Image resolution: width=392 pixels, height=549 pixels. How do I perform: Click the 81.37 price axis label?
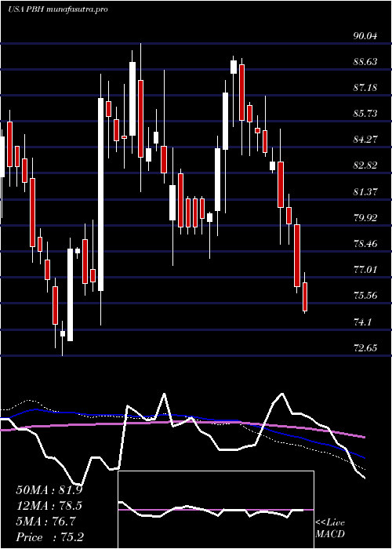point(366,191)
